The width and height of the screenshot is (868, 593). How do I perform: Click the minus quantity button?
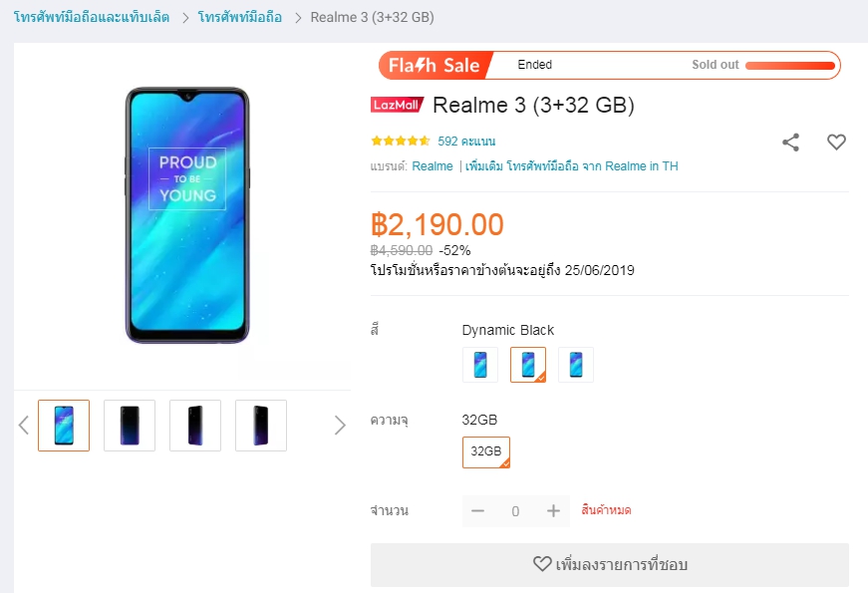(x=477, y=511)
